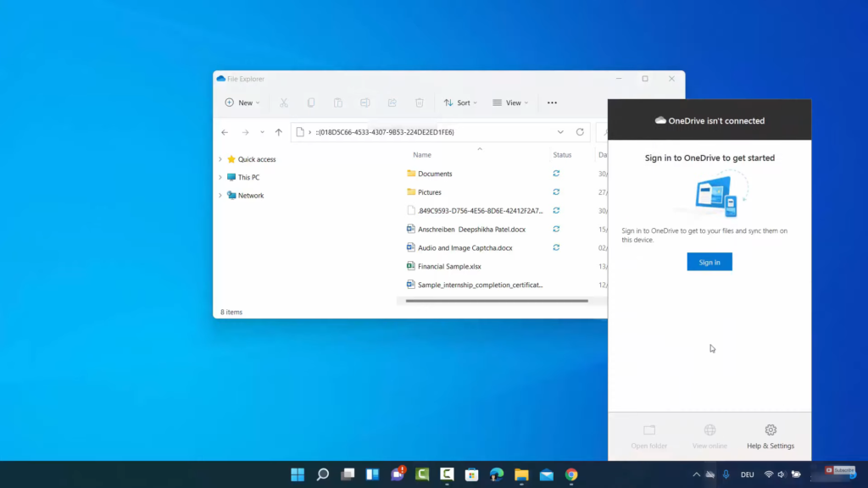Viewport: 868px width, 488px height.
Task: Open the View dropdown menu
Action: pos(510,103)
